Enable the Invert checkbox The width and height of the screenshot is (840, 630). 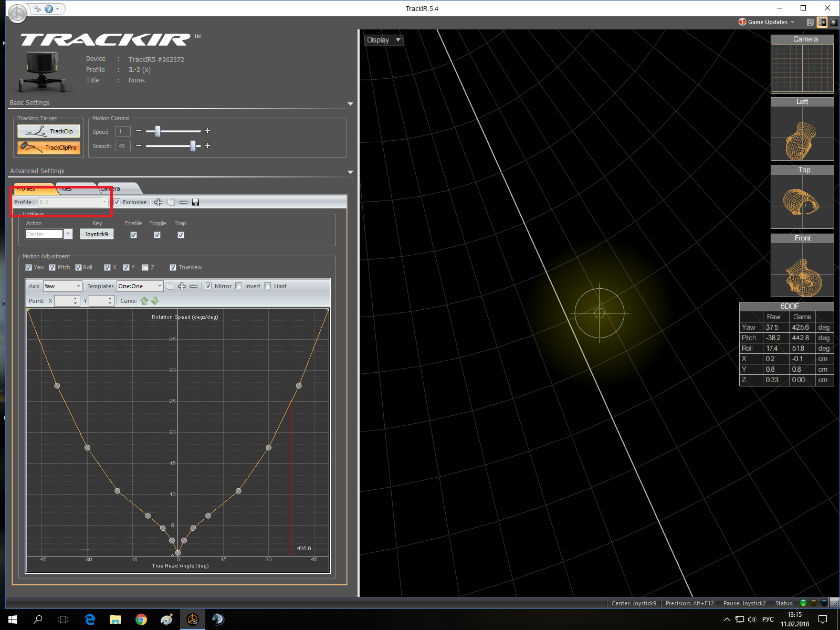[x=239, y=286]
